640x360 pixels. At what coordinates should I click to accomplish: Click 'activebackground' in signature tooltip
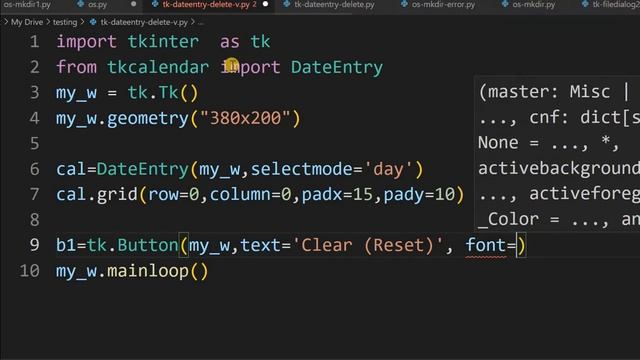pyautogui.click(x=559, y=169)
